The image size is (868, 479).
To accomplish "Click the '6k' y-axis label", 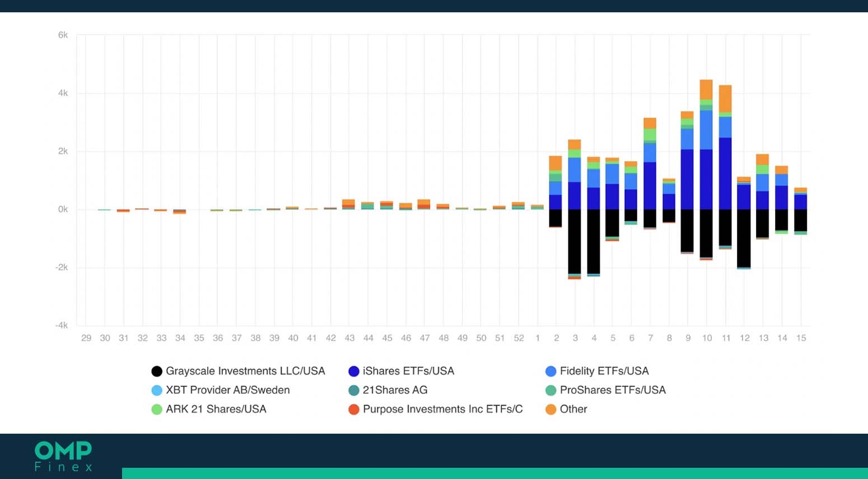I will tap(63, 35).
